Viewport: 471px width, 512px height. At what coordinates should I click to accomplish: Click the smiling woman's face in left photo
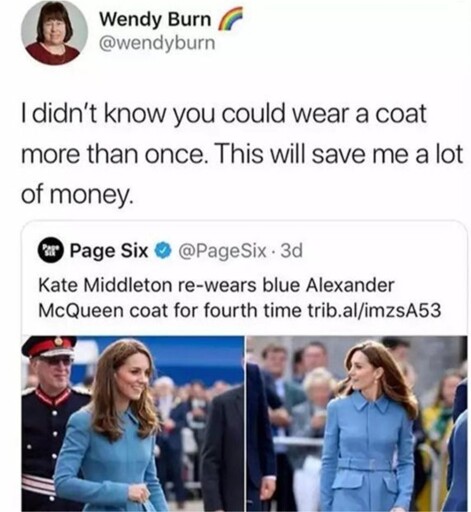pos(135,378)
